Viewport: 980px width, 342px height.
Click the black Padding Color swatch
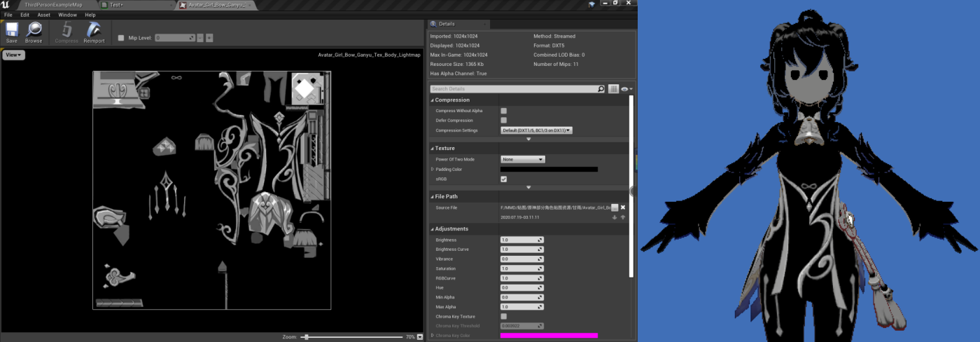click(x=549, y=170)
